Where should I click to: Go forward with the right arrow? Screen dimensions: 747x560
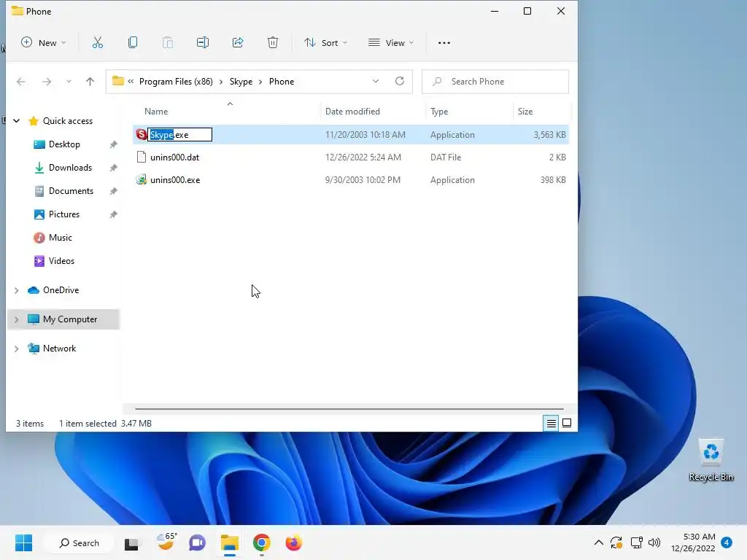pos(46,82)
